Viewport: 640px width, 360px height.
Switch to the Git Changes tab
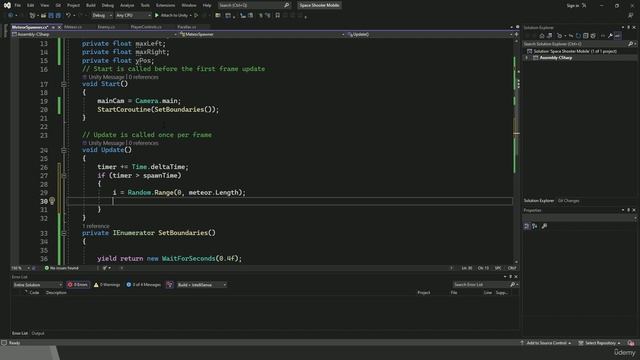click(x=568, y=201)
